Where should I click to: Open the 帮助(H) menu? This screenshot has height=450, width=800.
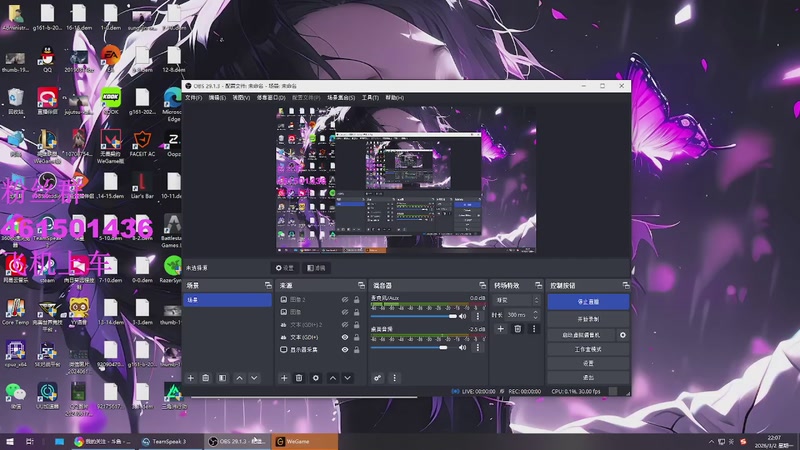[x=394, y=97]
